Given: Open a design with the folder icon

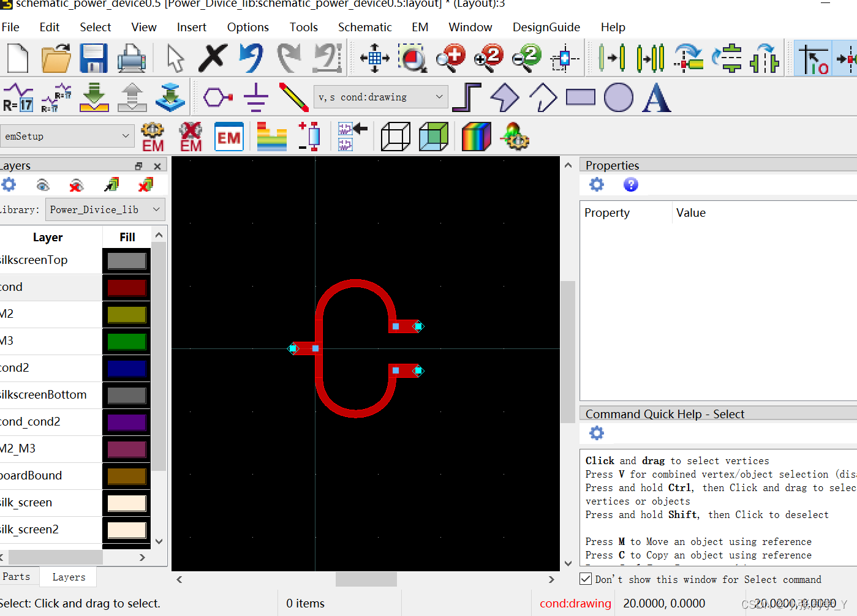Looking at the screenshot, I should click(56, 58).
